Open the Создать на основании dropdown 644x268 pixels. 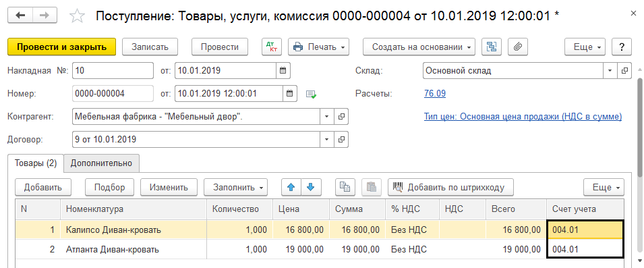pos(419,47)
